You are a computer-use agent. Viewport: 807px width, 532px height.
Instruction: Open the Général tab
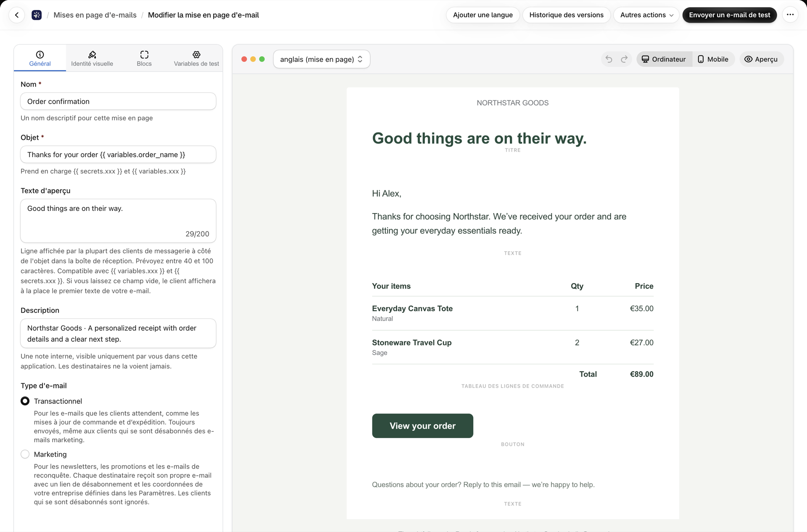40,58
